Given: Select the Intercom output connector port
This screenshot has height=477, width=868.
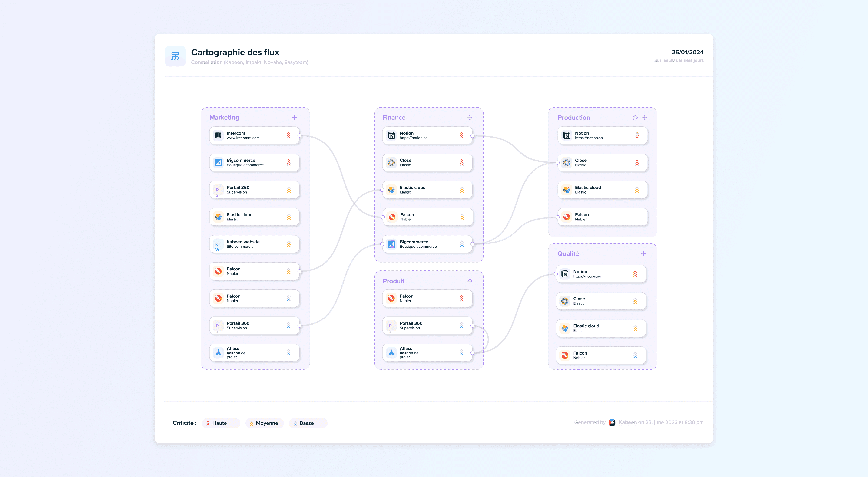Looking at the screenshot, I should pos(299,135).
